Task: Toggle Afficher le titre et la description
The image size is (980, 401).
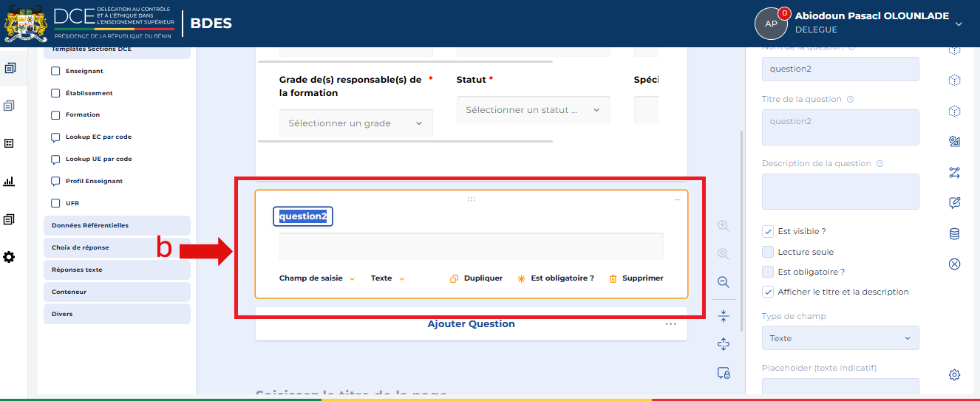Action: [768, 292]
